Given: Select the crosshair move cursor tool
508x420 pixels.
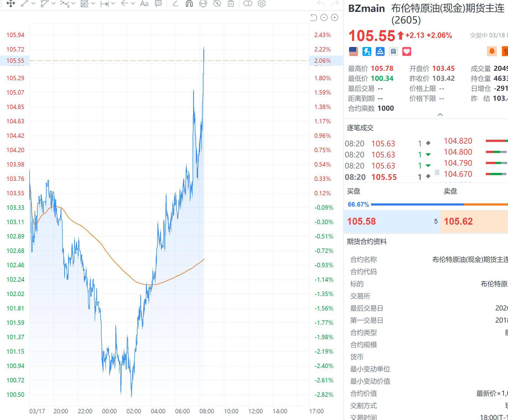Looking at the screenshot, I should pos(11,4).
